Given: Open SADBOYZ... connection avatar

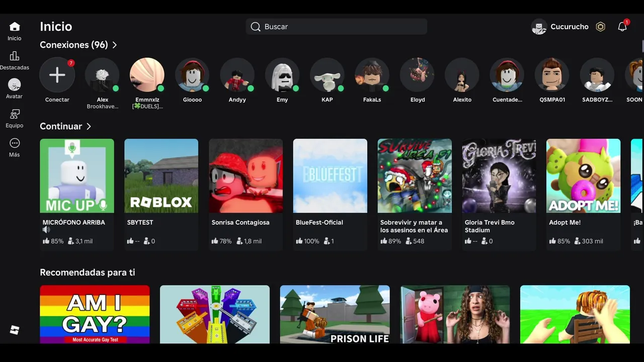Looking at the screenshot, I should point(597,75).
